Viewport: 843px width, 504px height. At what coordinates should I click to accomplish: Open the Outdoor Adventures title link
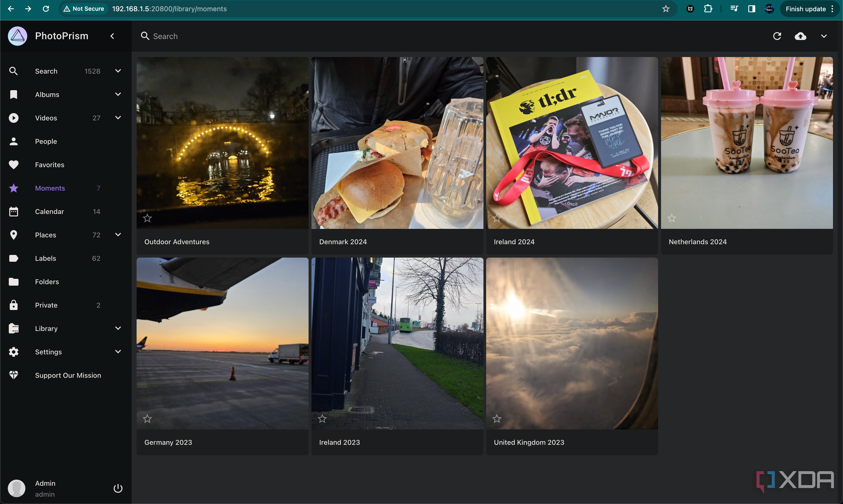(177, 242)
